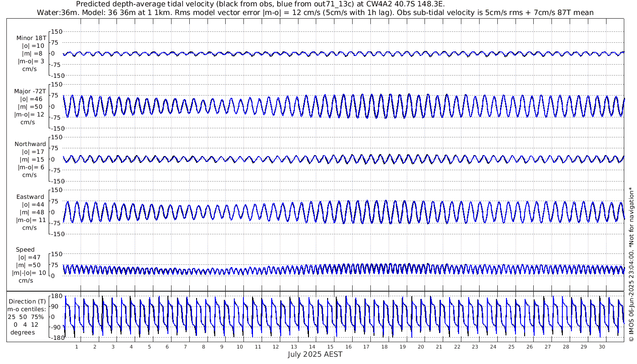Click the "|m| =15" value in Northward panel
Image resolution: width=637 pixels, height=364 pixels.
[x=32, y=159]
